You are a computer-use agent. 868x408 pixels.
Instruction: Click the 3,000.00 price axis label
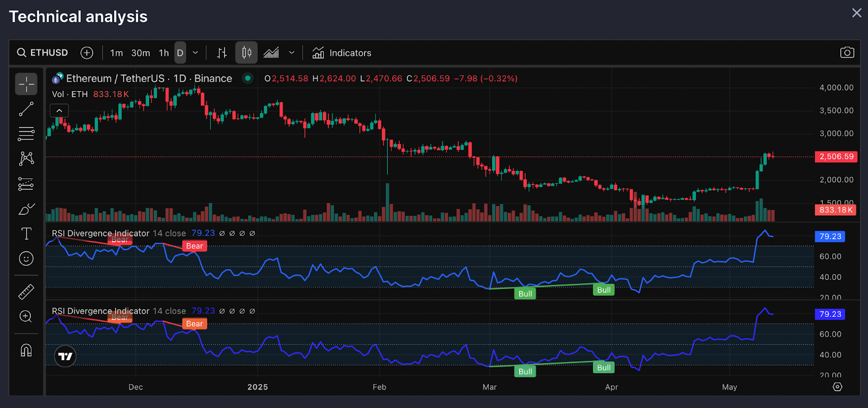click(836, 133)
